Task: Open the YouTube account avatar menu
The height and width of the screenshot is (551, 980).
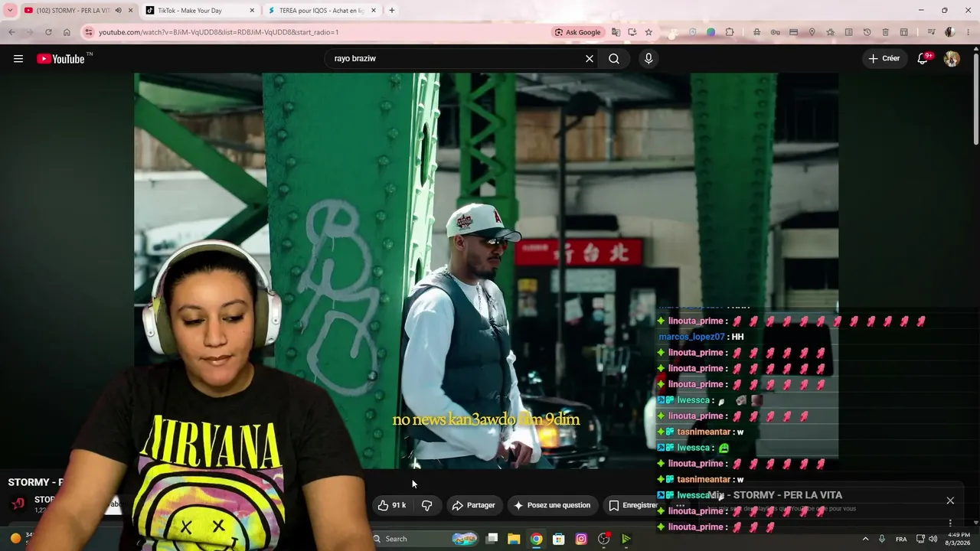Action: point(952,58)
